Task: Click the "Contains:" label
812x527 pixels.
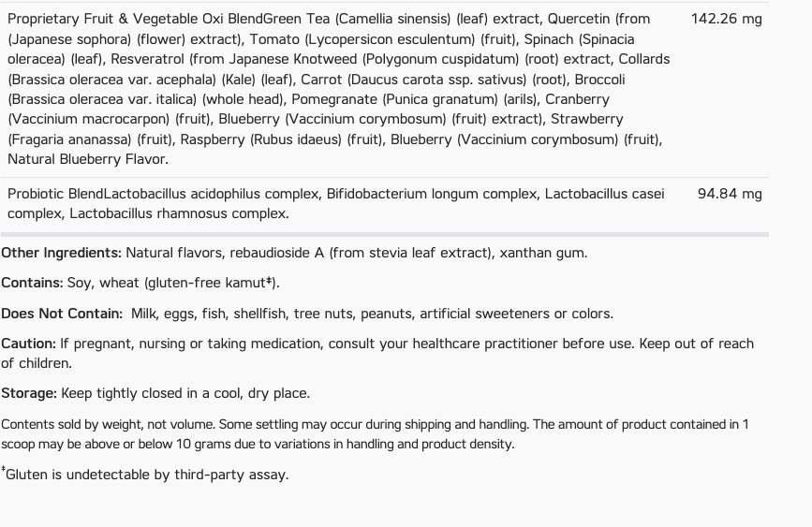Action: pyautogui.click(x=32, y=283)
